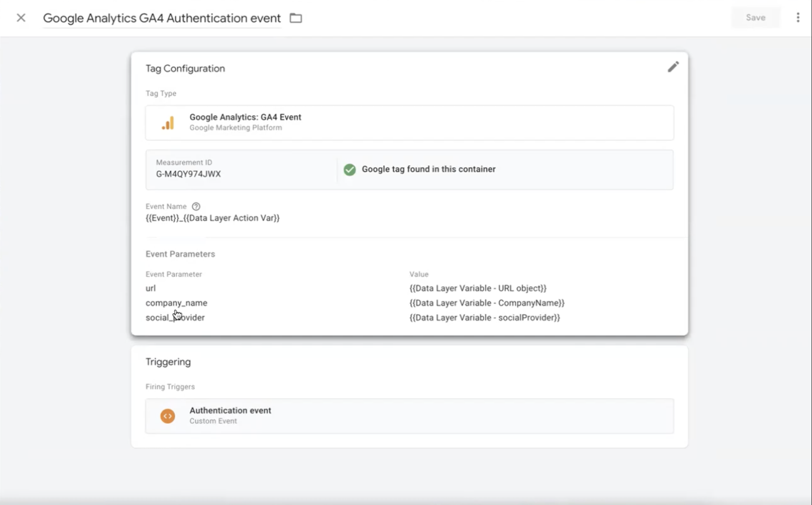Click the CompanyName variable value
This screenshot has width=812, height=505.
point(487,303)
